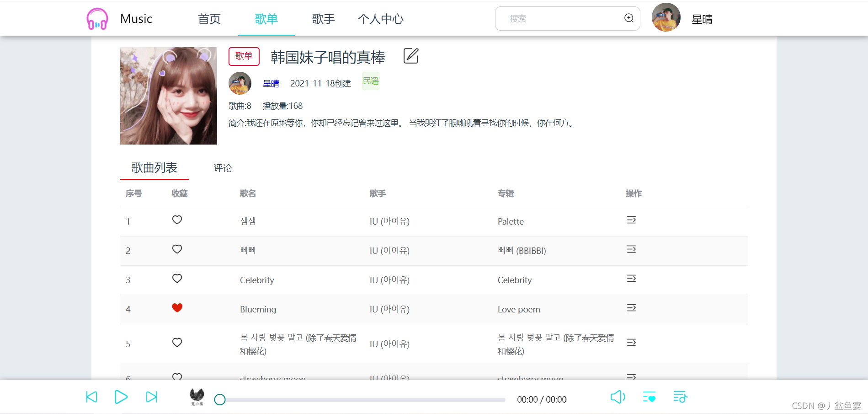This screenshot has height=414, width=868.
Task: Skip to next track
Action: 151,397
